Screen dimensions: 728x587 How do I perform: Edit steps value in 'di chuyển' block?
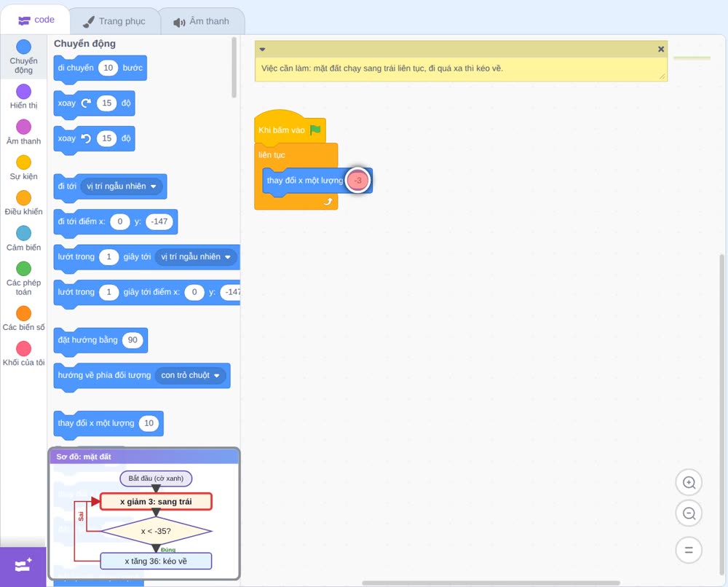pyautogui.click(x=108, y=68)
